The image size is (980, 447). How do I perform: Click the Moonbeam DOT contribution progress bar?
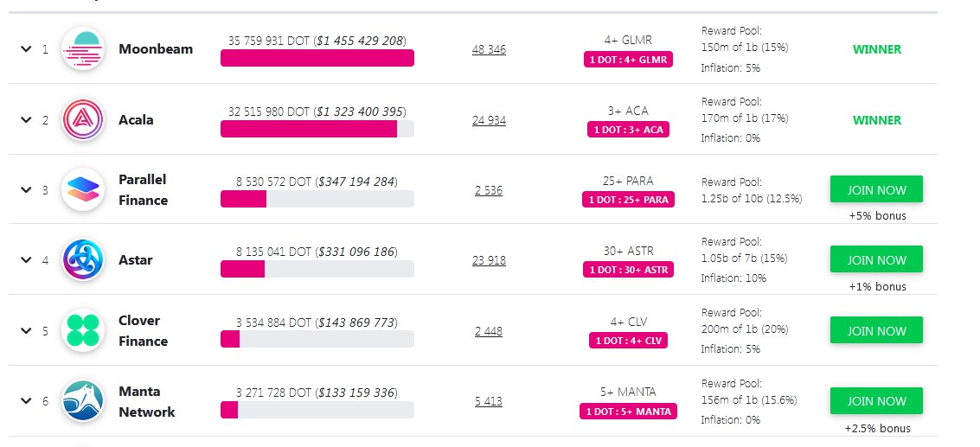[x=317, y=58]
